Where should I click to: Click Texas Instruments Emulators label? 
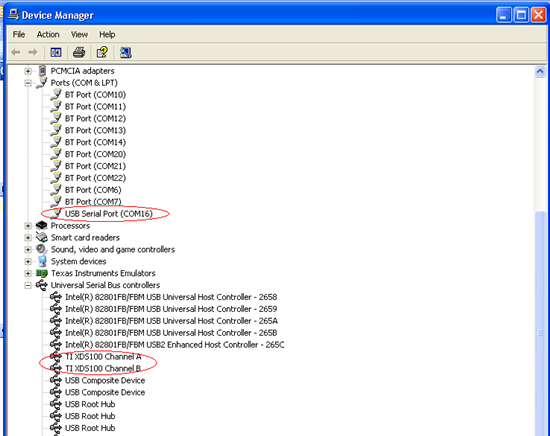(103, 274)
